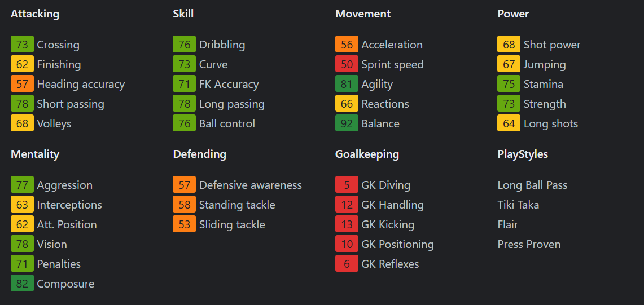The image size is (644, 305).
Task: Select the yellow 68 Shot power badge
Action: [x=509, y=45]
